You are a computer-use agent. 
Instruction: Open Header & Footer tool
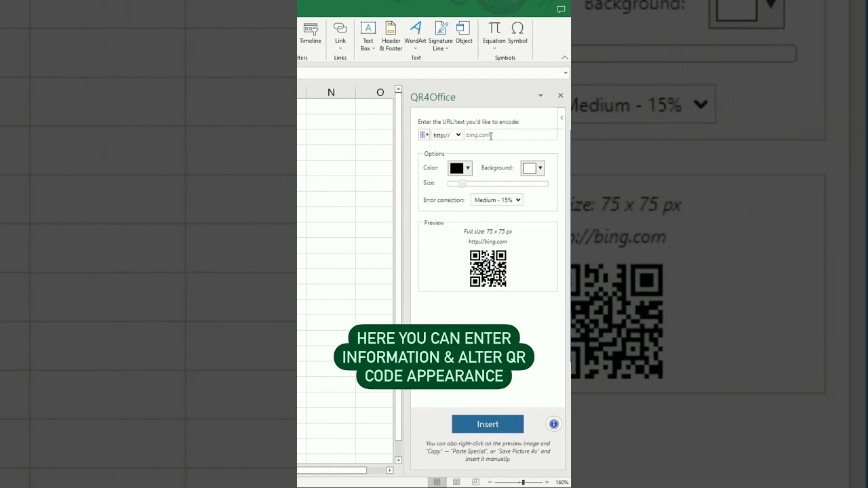[x=391, y=36]
